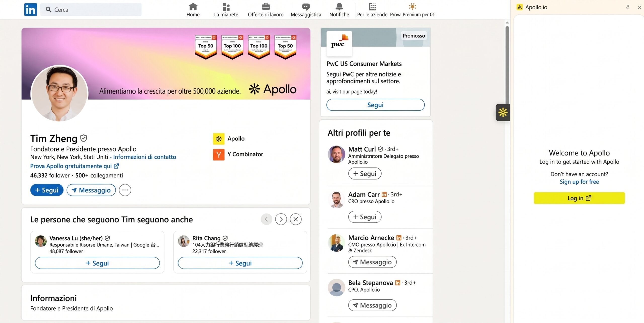Click Apollo.io logo in extension header
Image resolution: width=644 pixels, height=323 pixels.
point(520,7)
